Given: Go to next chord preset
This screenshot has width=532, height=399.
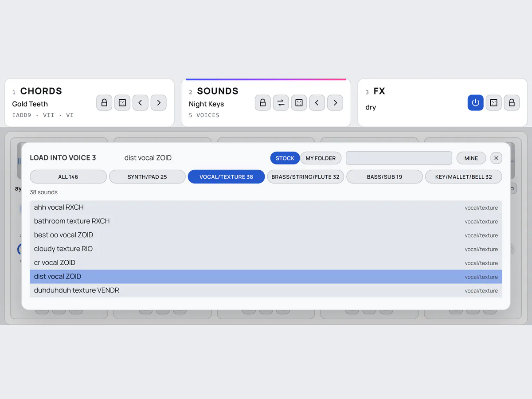Looking at the screenshot, I should (x=159, y=103).
